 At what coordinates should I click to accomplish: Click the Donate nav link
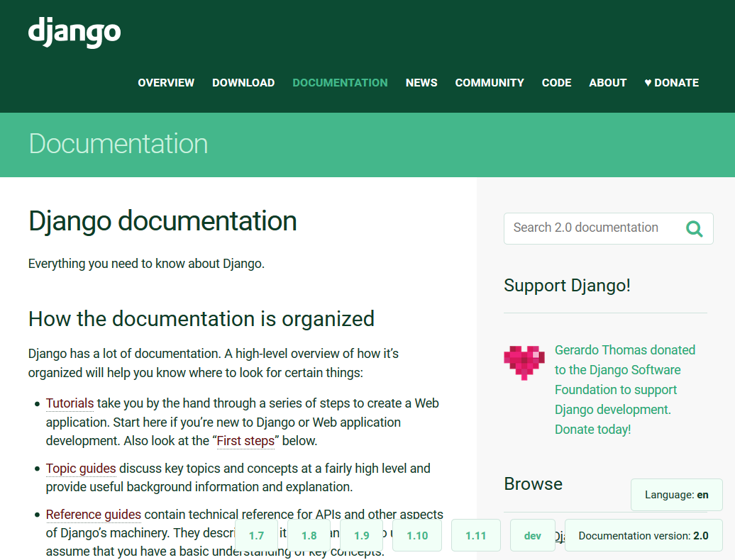[x=671, y=83]
